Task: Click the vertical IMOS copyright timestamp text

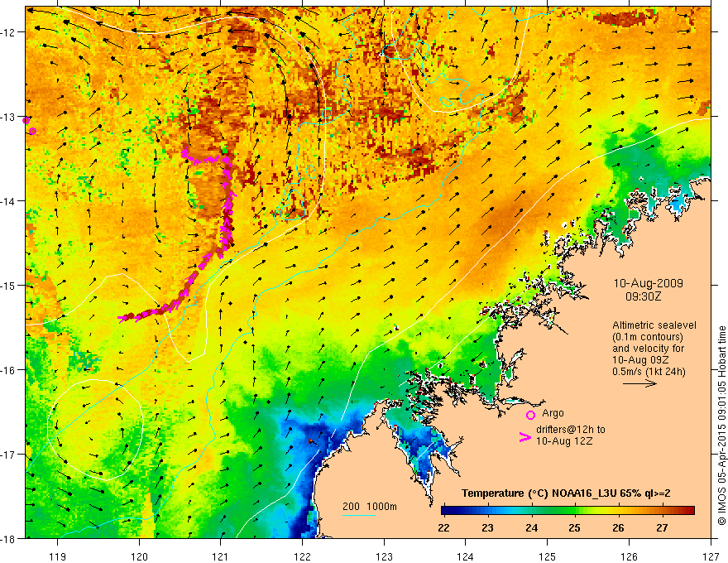Action: (721, 425)
